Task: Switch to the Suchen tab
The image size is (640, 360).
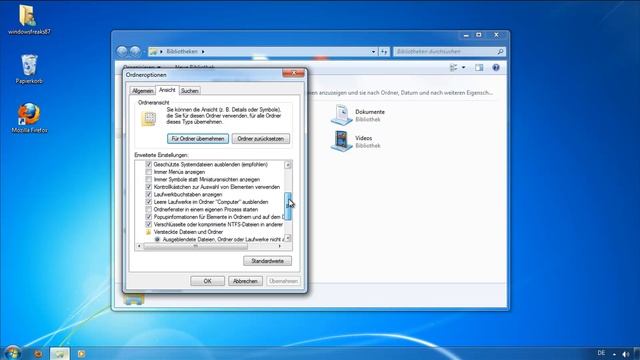Action: coord(189,91)
